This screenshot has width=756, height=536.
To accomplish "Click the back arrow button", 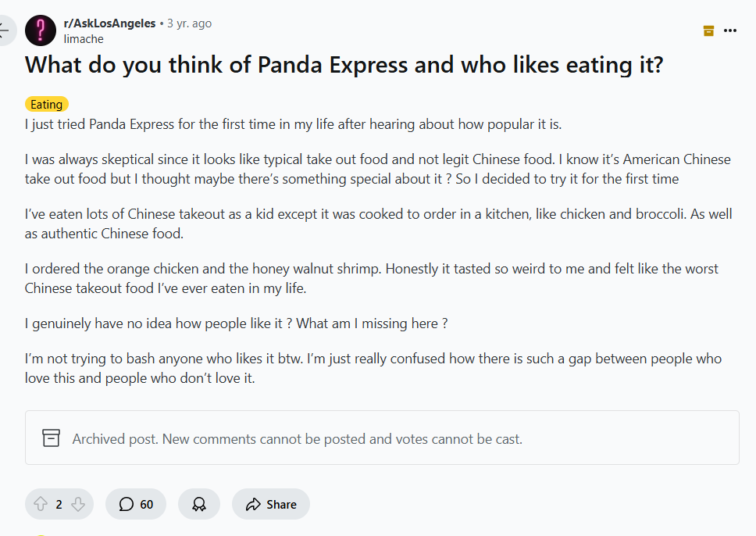I will pyautogui.click(x=5, y=30).
